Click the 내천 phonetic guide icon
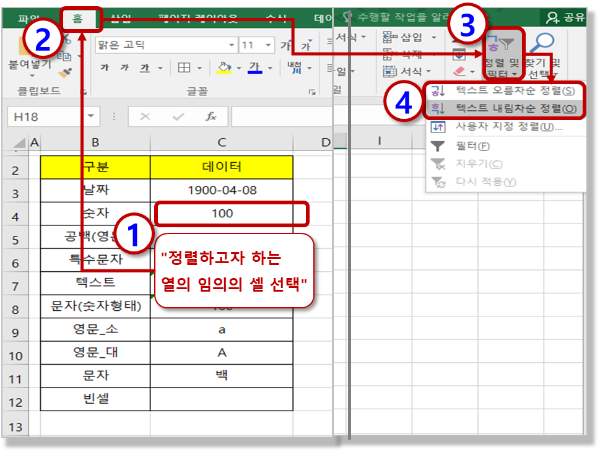600x452 pixels. [295, 68]
